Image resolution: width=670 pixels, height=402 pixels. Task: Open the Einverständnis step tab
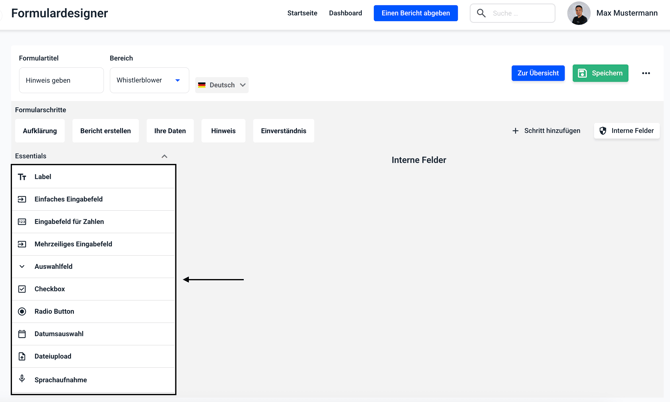coord(283,131)
